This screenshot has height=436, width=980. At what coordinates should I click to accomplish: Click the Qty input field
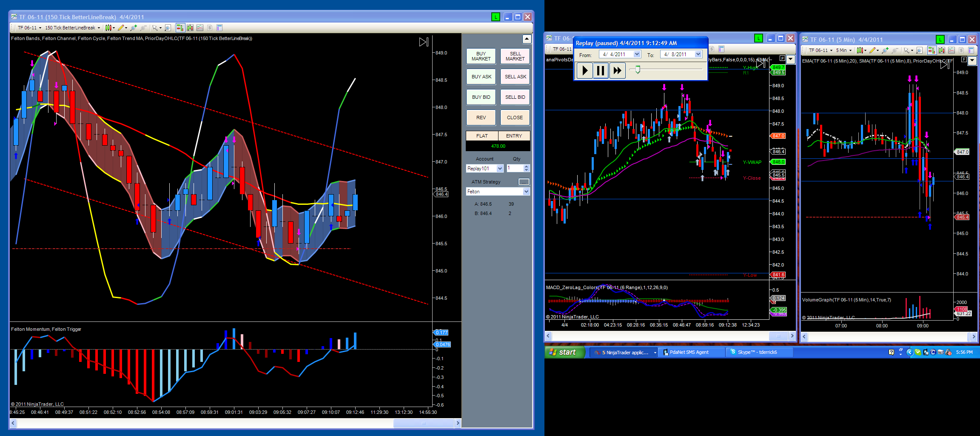[x=515, y=168]
